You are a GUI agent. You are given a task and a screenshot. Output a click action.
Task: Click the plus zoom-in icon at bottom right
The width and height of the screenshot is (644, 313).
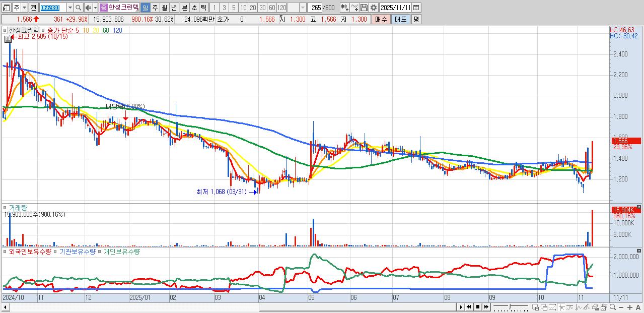pos(629,307)
